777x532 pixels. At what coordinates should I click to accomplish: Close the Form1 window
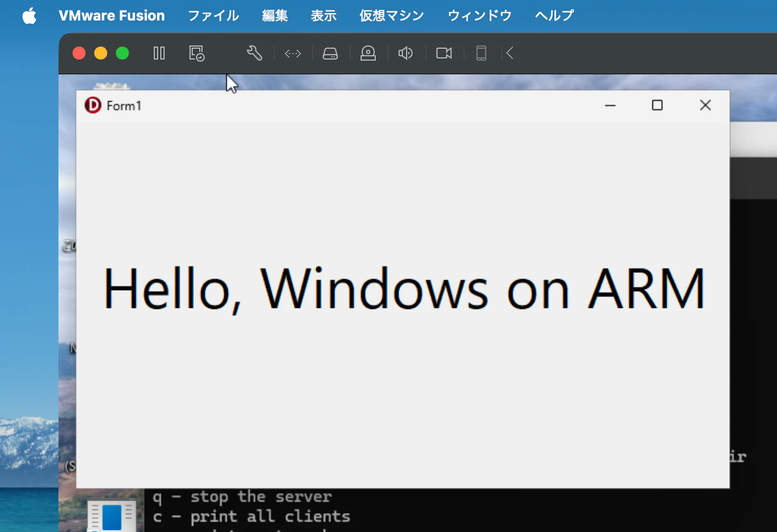coord(705,106)
